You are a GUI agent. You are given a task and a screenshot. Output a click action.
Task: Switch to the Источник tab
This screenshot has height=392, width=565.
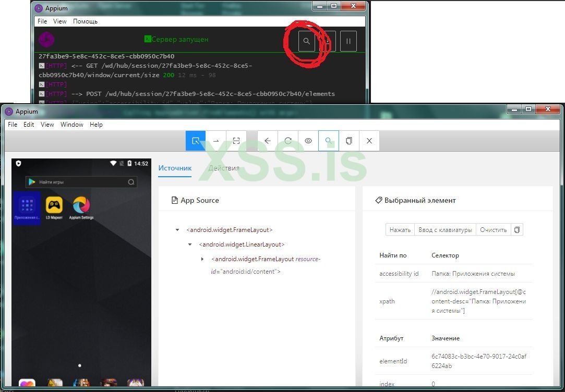(x=175, y=168)
